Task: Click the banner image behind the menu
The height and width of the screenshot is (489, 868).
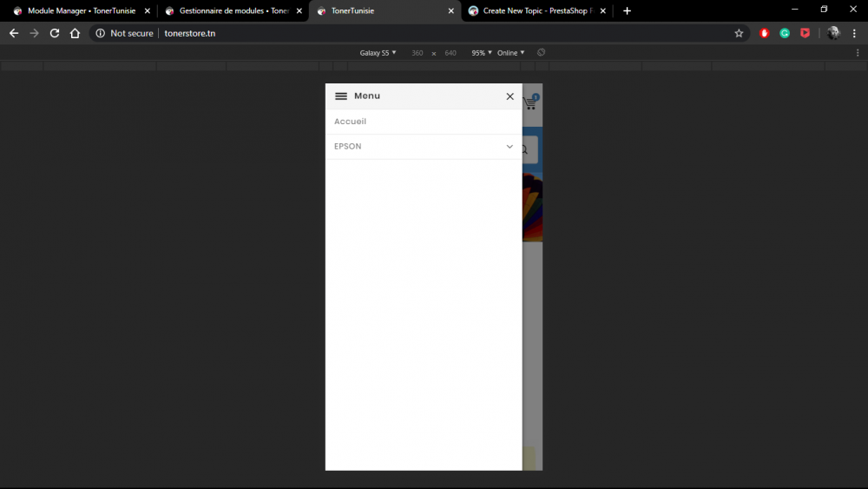Action: coord(532,208)
